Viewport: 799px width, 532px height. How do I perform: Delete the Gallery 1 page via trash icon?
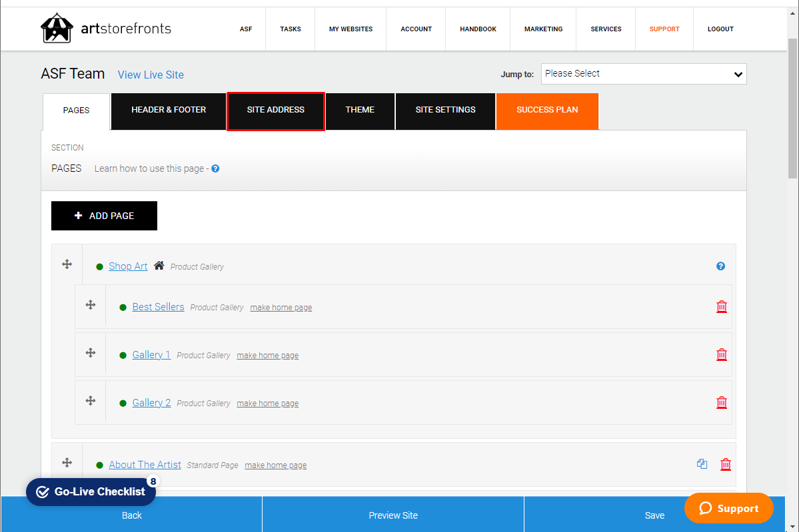(x=722, y=354)
